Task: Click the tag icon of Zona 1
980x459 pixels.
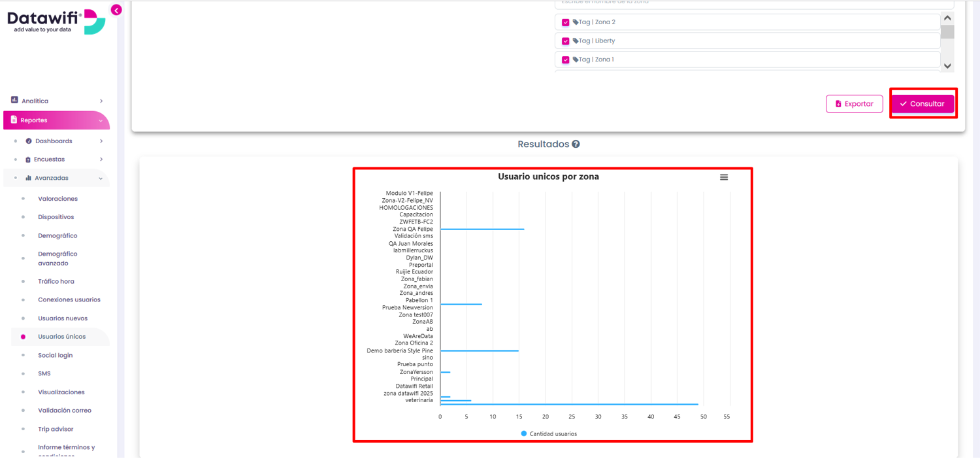Action: 576,59
